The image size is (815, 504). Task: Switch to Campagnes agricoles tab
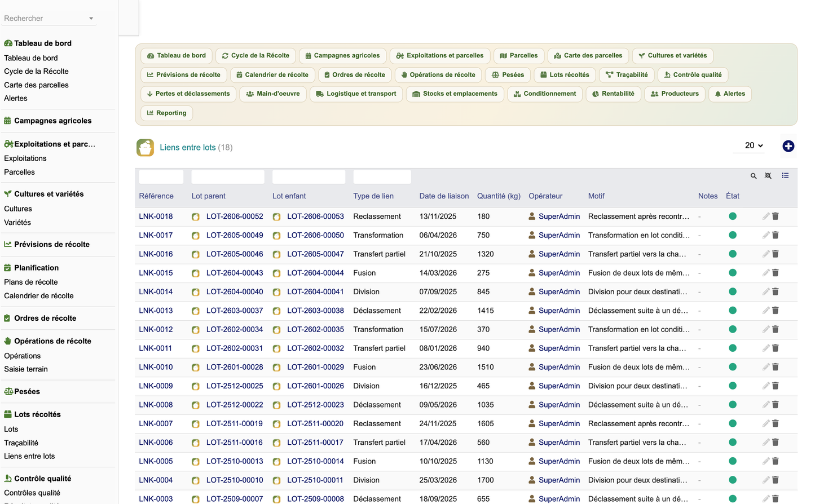pos(342,56)
